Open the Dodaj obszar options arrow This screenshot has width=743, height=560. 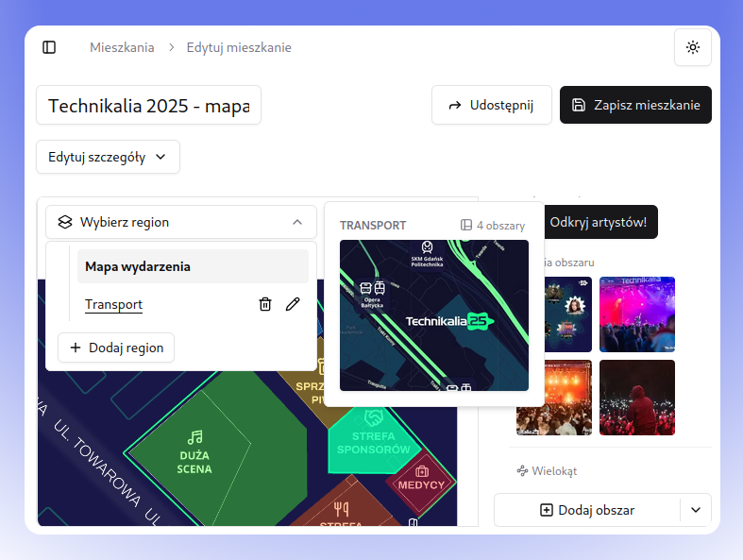[696, 510]
